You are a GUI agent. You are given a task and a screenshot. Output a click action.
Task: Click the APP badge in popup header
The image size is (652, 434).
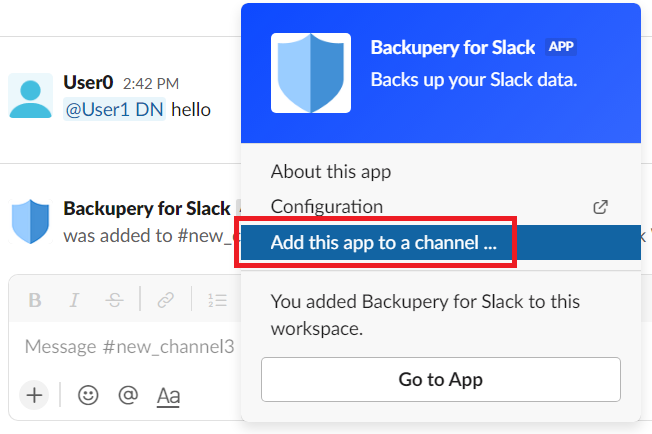click(561, 47)
